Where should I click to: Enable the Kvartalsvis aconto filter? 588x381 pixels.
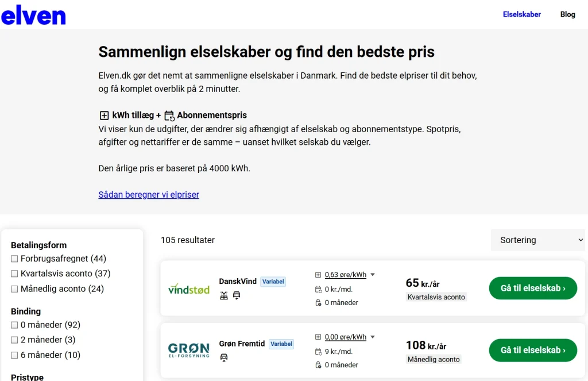(x=15, y=274)
